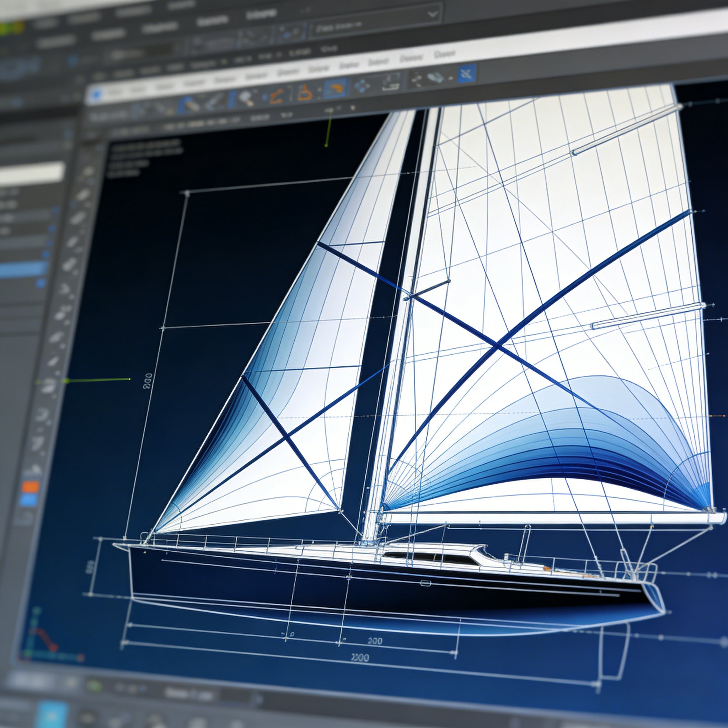Select the orange curved path tool icon
The height and width of the screenshot is (728, 728).
tap(276, 96)
